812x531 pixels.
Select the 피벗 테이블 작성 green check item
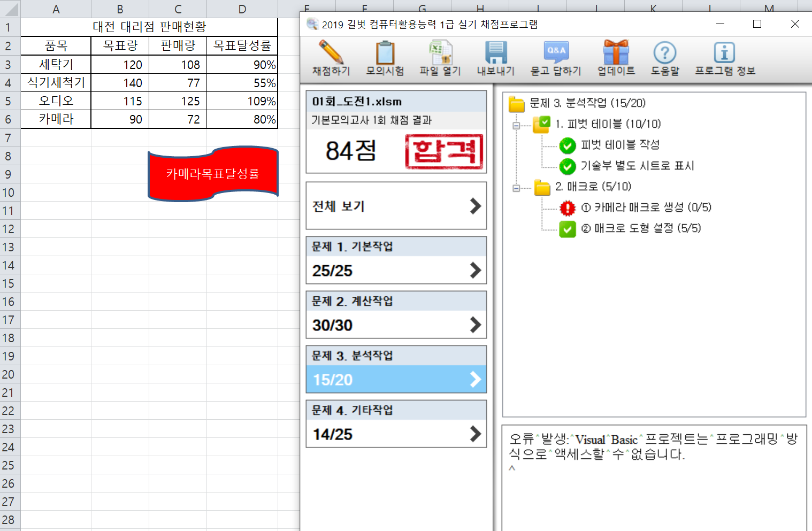619,145
